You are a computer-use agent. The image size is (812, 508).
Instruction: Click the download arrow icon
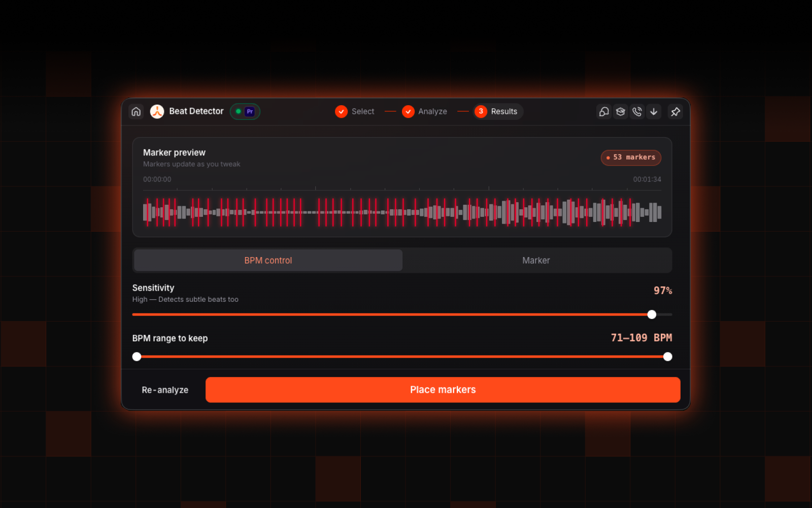pyautogui.click(x=654, y=111)
